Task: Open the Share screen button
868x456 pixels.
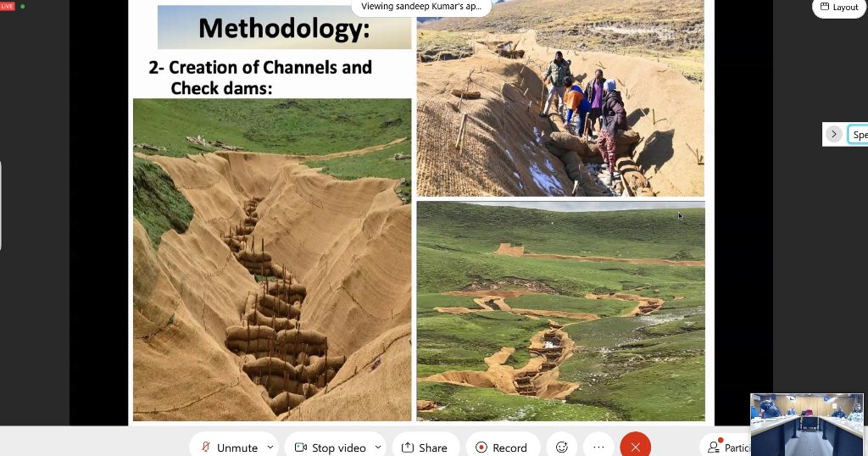Action: pyautogui.click(x=424, y=448)
